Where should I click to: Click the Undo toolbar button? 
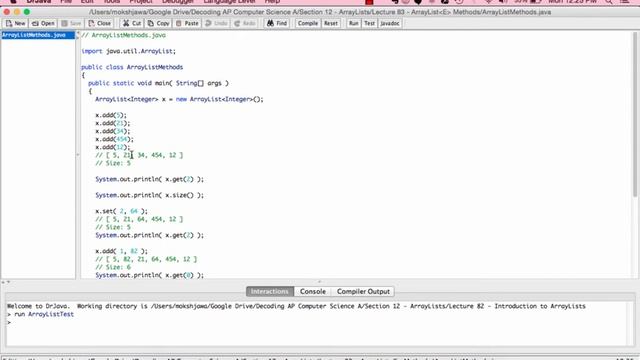[216, 23]
